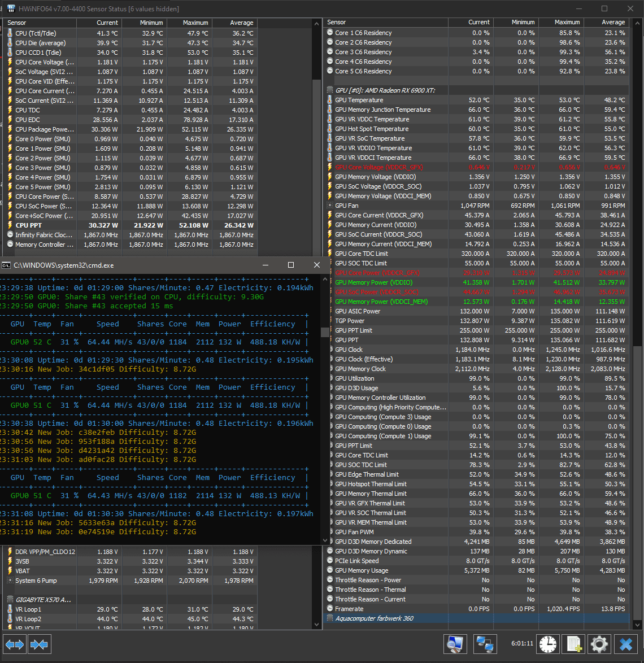
Task: Select the GPU Core Power (VDDCR_GFX) row
Action: (x=477, y=273)
